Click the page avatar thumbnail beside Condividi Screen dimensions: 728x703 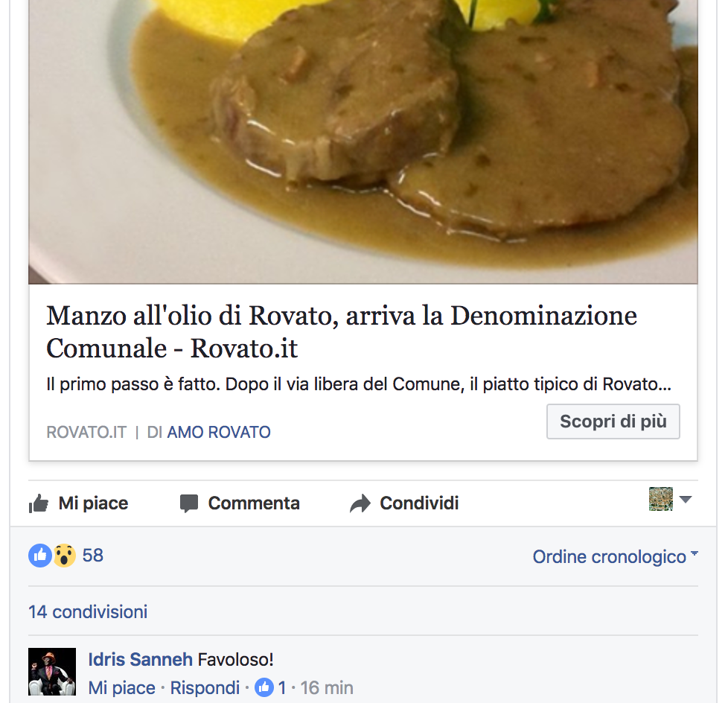point(661,499)
